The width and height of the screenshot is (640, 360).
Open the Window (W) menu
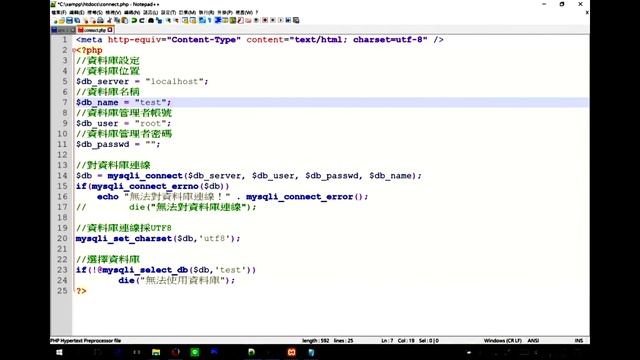click(x=244, y=13)
